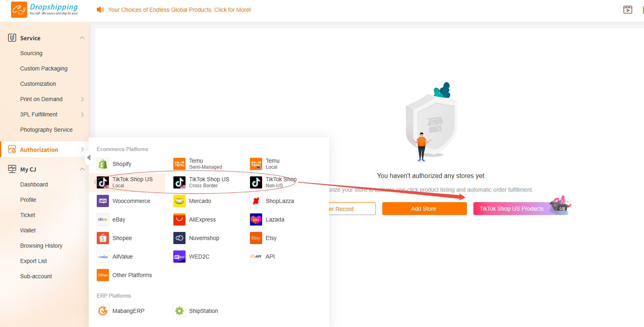Click the Nuvemshop icon

[x=179, y=238]
